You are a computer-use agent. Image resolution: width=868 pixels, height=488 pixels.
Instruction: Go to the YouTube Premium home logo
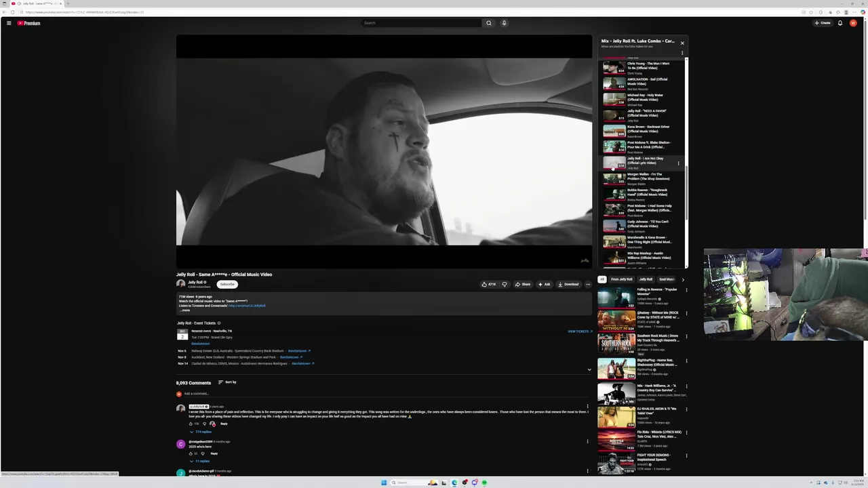pyautogui.click(x=28, y=23)
